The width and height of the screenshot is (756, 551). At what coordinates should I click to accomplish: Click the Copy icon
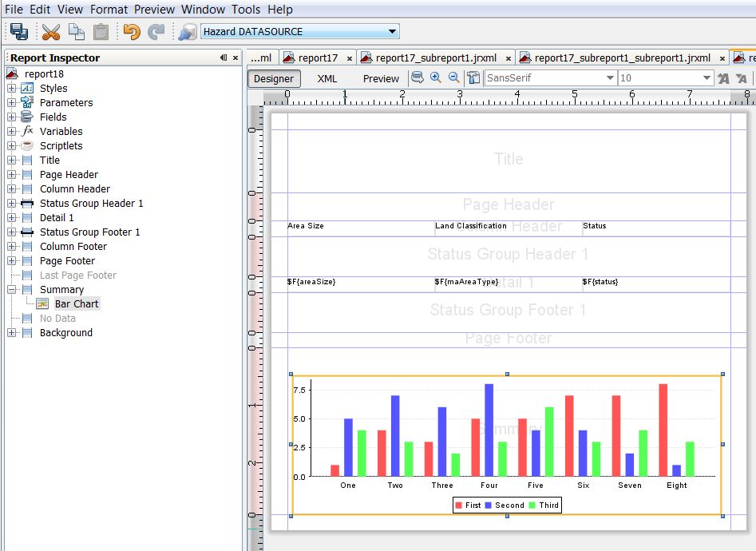click(x=76, y=32)
